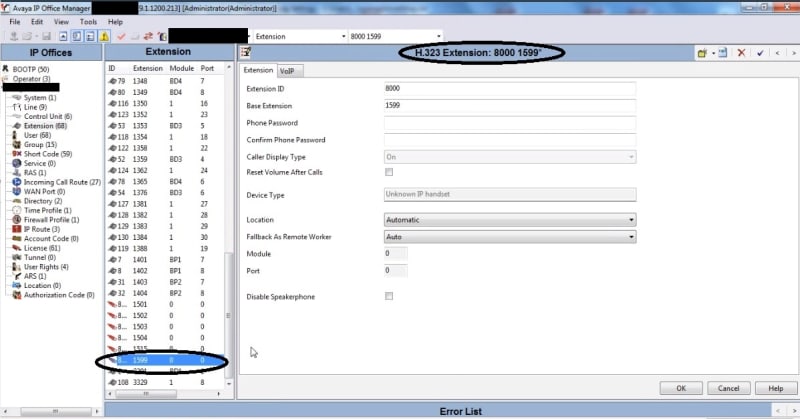The height and width of the screenshot is (419, 800).
Task: Click the Voicemail Pro client toolbar icon
Action: [162, 36]
